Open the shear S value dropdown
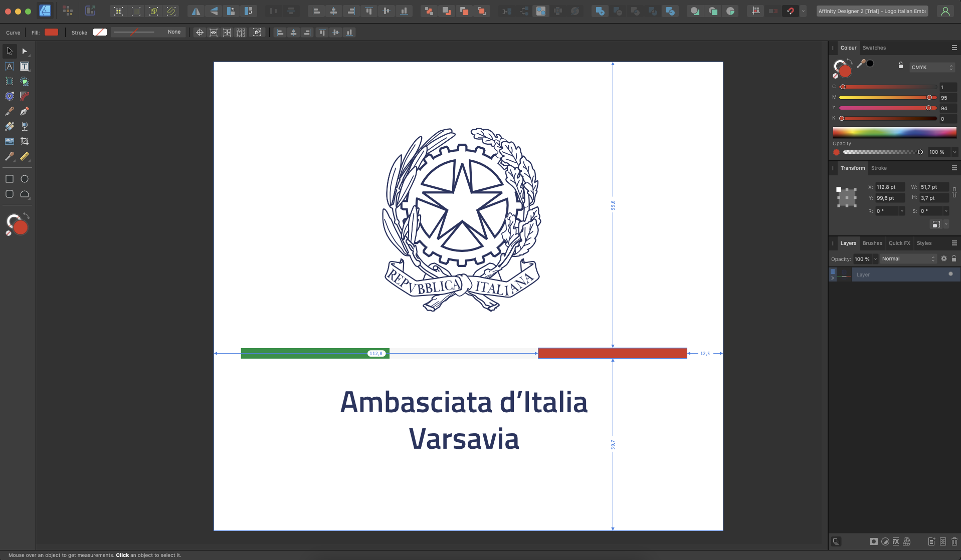The image size is (961, 560). (946, 211)
